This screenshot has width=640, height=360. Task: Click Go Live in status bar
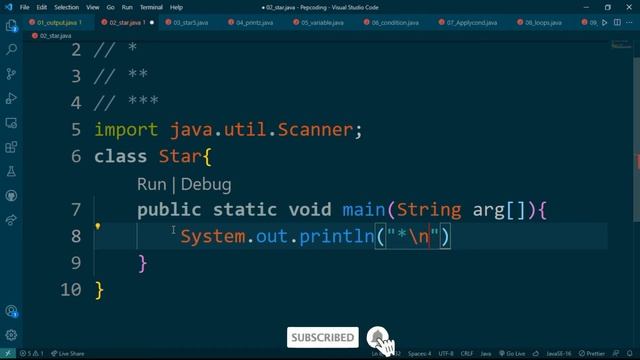tap(512, 353)
